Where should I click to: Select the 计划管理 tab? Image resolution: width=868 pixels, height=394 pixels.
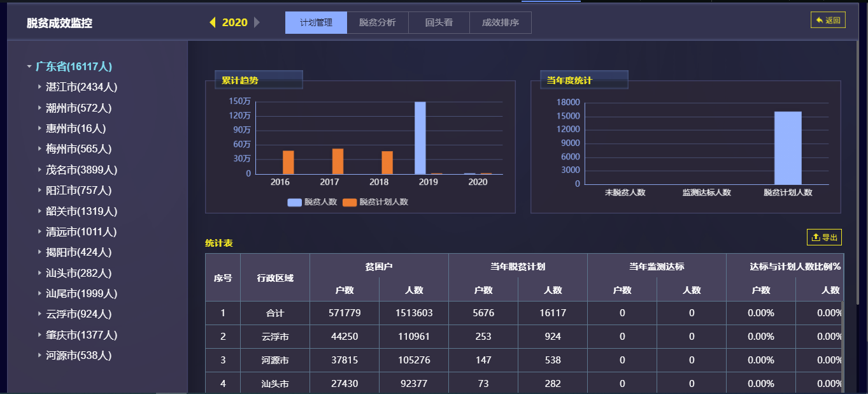[x=316, y=23]
